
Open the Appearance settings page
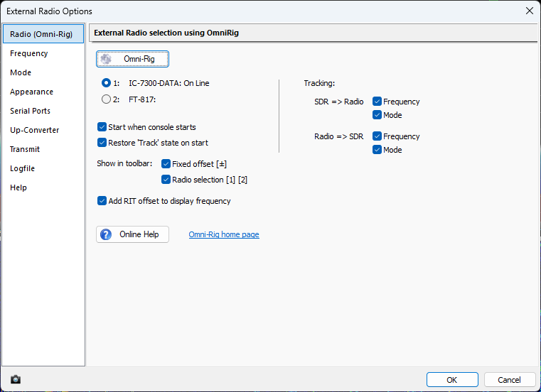(43, 92)
